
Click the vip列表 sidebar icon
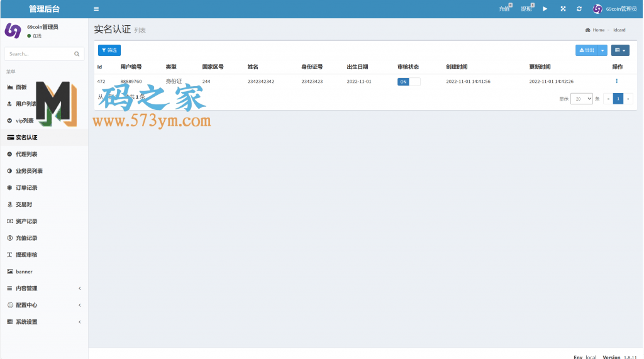(9, 121)
